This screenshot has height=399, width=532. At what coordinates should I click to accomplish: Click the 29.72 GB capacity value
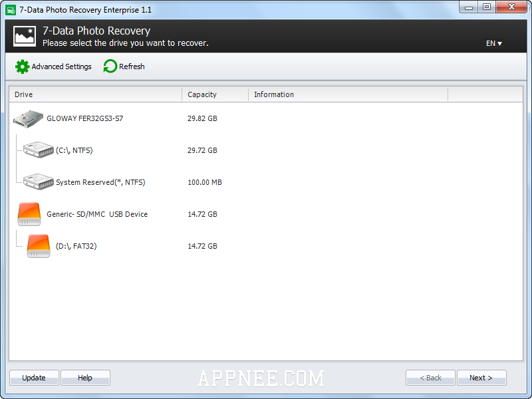202,150
